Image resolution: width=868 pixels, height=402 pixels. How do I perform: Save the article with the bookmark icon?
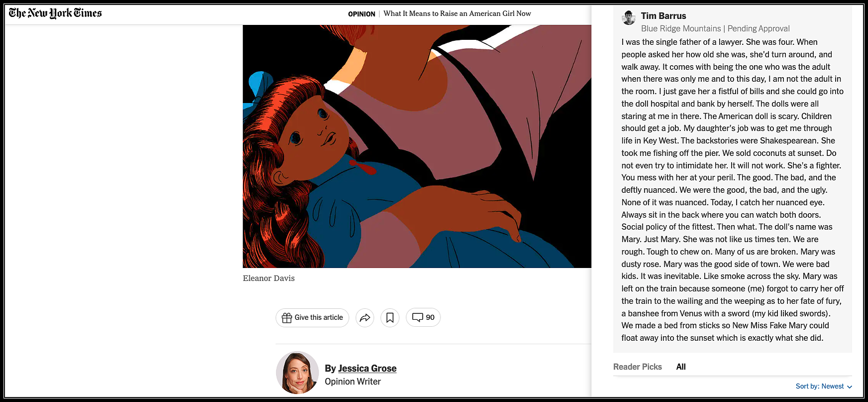tap(390, 318)
